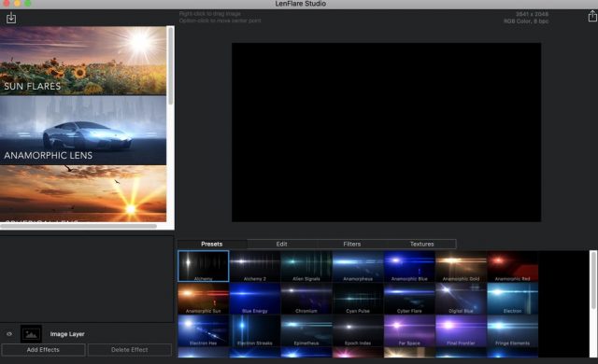Screen dimensions: 598x364
Task: Click the share export icon
Action: (x=592, y=17)
